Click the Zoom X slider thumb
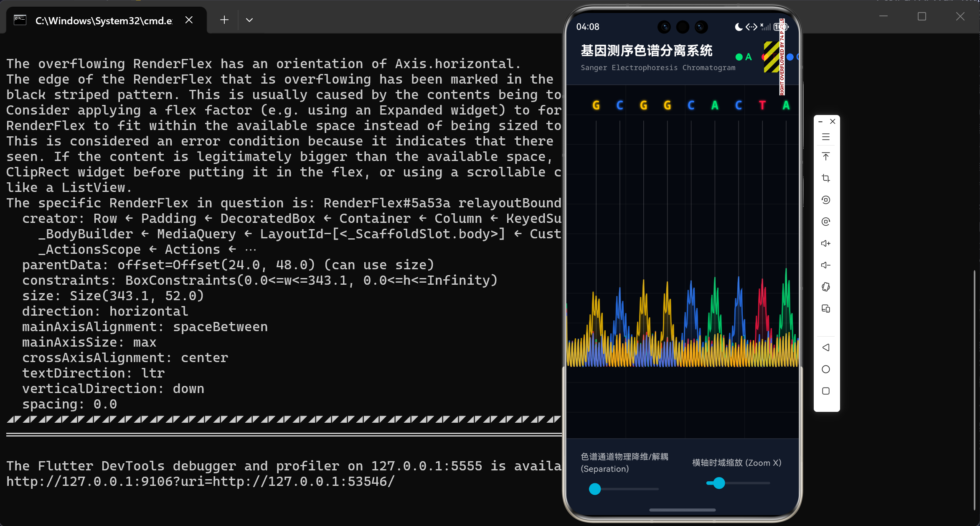This screenshot has width=980, height=526. pyautogui.click(x=719, y=483)
